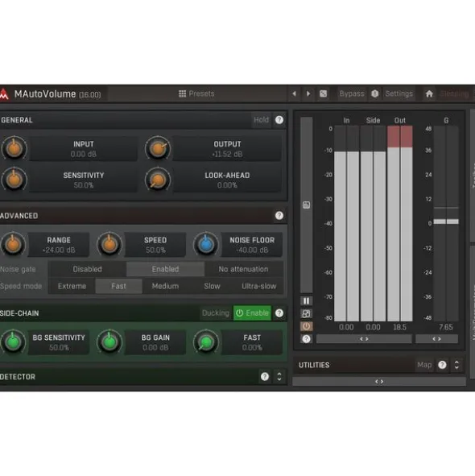Open help for the Utilities section
The width and height of the screenshot is (475, 476).
442,365
